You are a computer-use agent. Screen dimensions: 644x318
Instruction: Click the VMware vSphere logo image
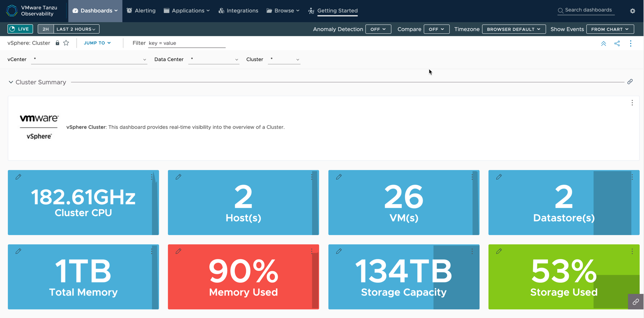(39, 127)
